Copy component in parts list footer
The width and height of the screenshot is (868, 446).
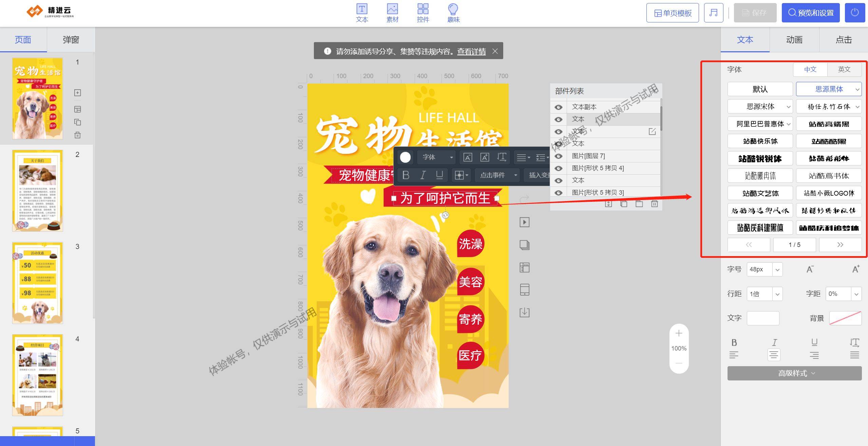pyautogui.click(x=624, y=204)
